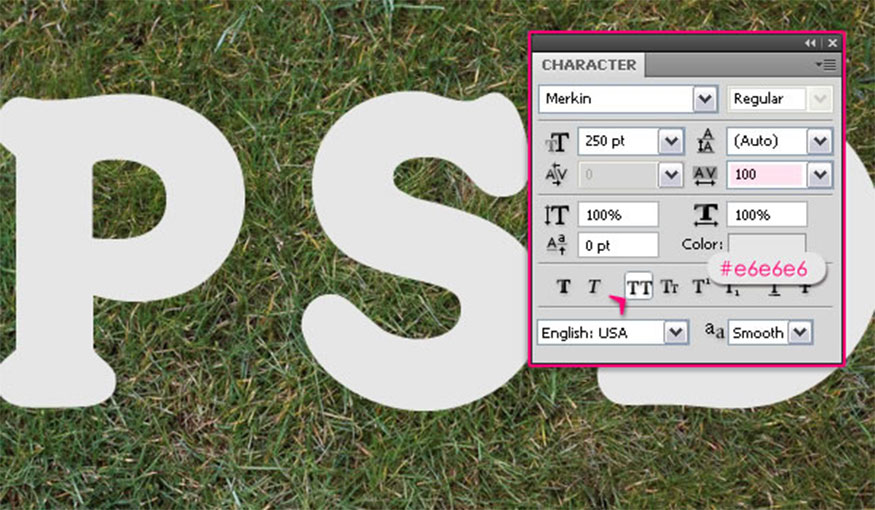Viewport: 875px width, 510px height.
Task: Click the (Auto) leading field
Action: [x=767, y=142]
